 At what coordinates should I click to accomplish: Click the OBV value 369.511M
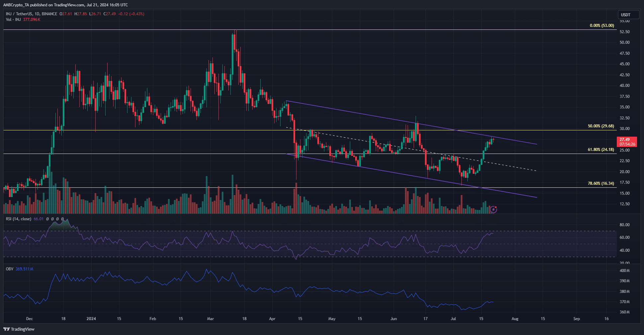point(25,269)
